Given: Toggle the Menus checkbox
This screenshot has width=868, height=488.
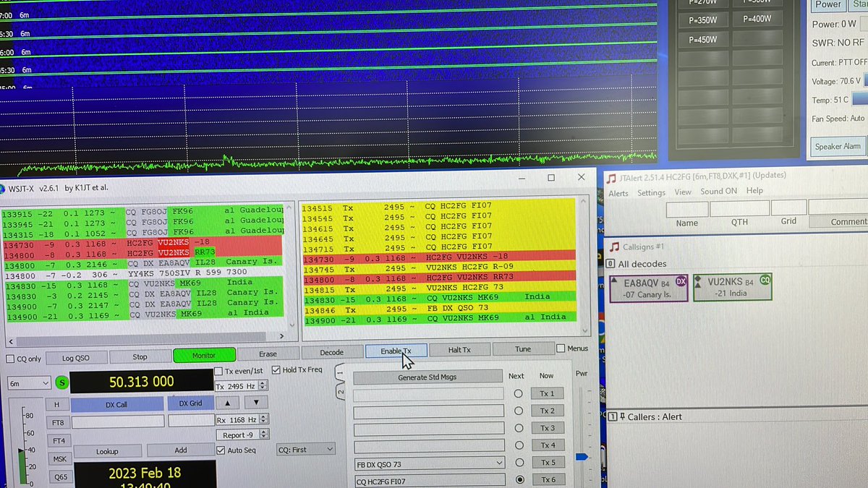Looking at the screenshot, I should pos(561,348).
